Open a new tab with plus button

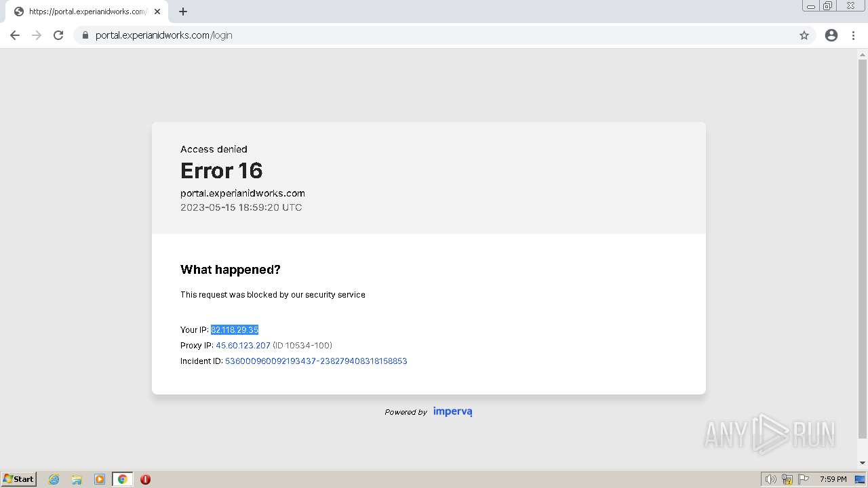pyautogui.click(x=183, y=12)
